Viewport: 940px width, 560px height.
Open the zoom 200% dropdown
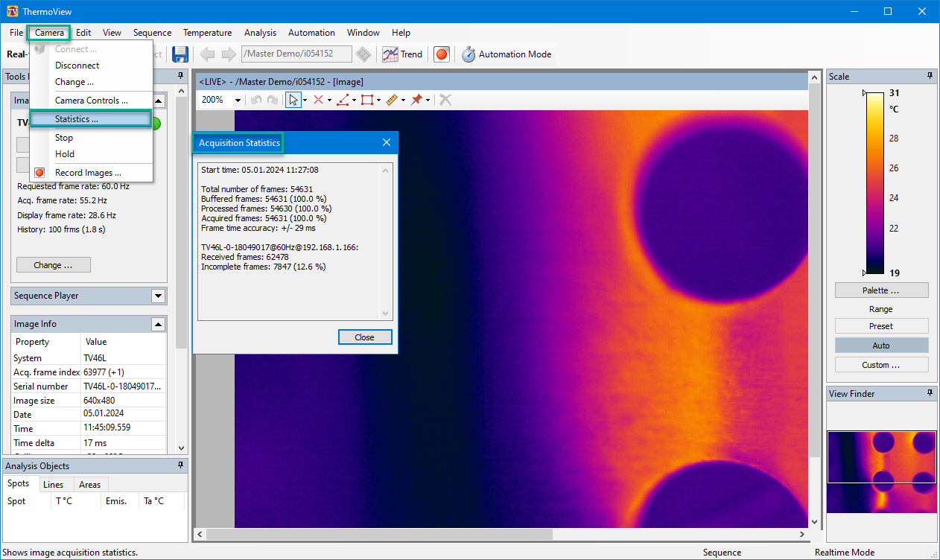[238, 100]
